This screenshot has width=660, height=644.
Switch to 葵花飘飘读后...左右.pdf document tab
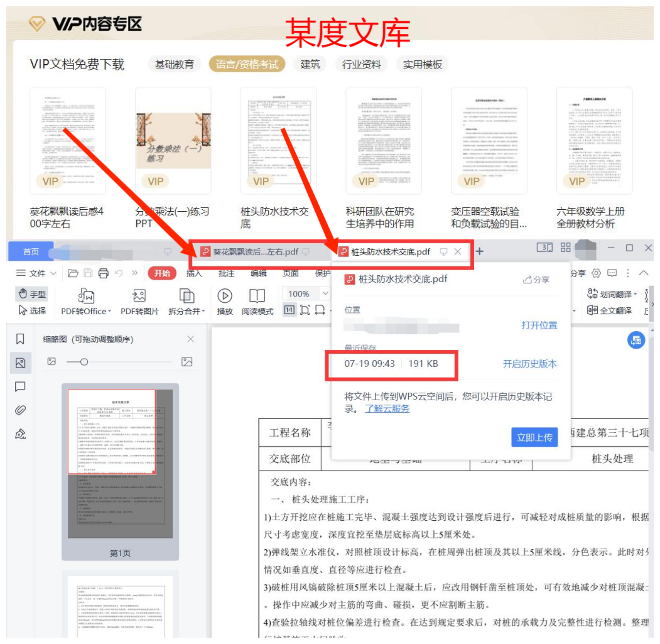coord(255,252)
